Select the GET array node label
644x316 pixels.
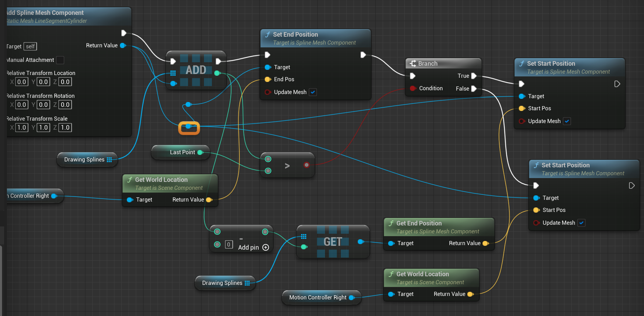pos(333,242)
